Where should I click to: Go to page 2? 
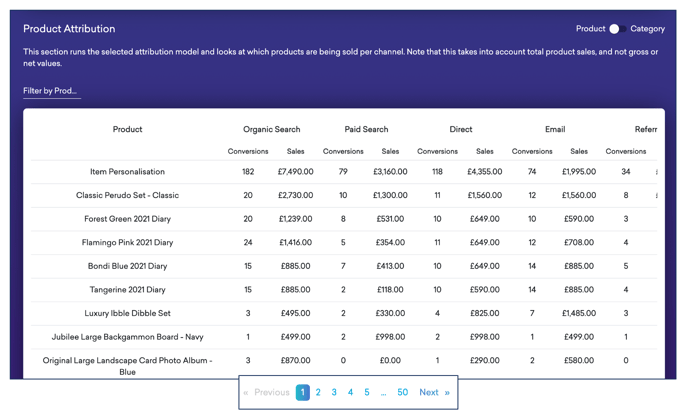318,393
